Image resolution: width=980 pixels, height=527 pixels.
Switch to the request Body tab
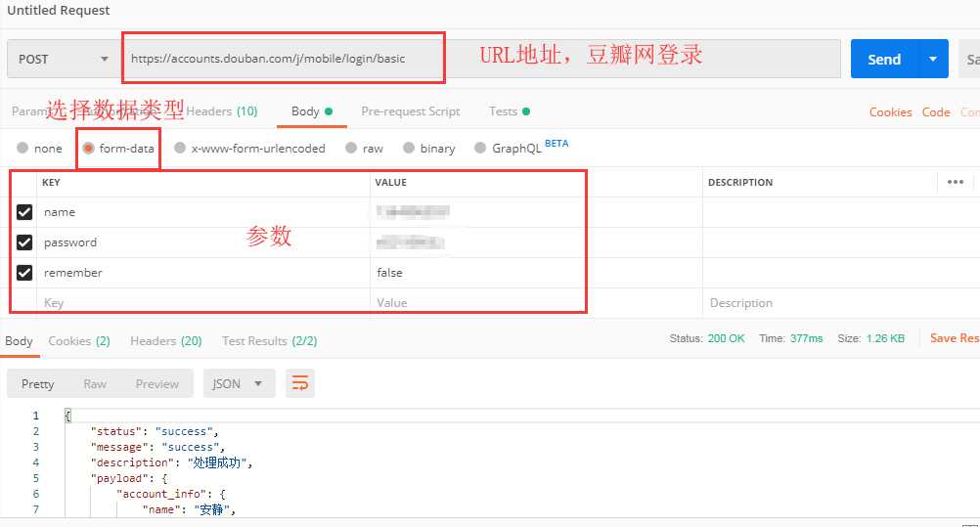[311, 111]
